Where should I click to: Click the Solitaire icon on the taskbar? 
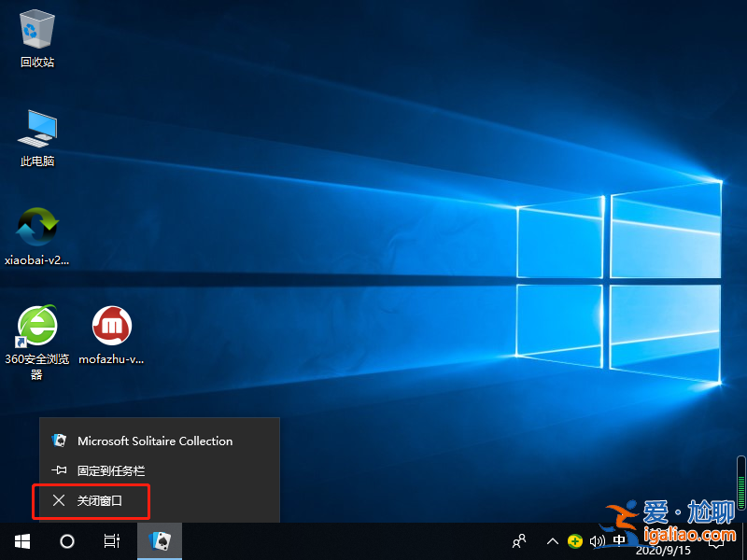(159, 541)
